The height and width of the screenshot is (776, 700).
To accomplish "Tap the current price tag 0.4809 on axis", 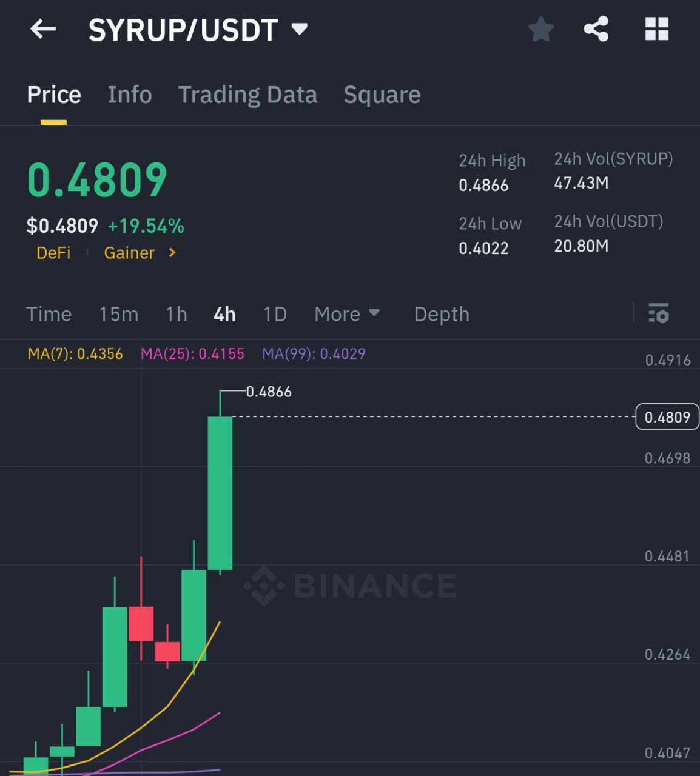I will pyautogui.click(x=667, y=417).
